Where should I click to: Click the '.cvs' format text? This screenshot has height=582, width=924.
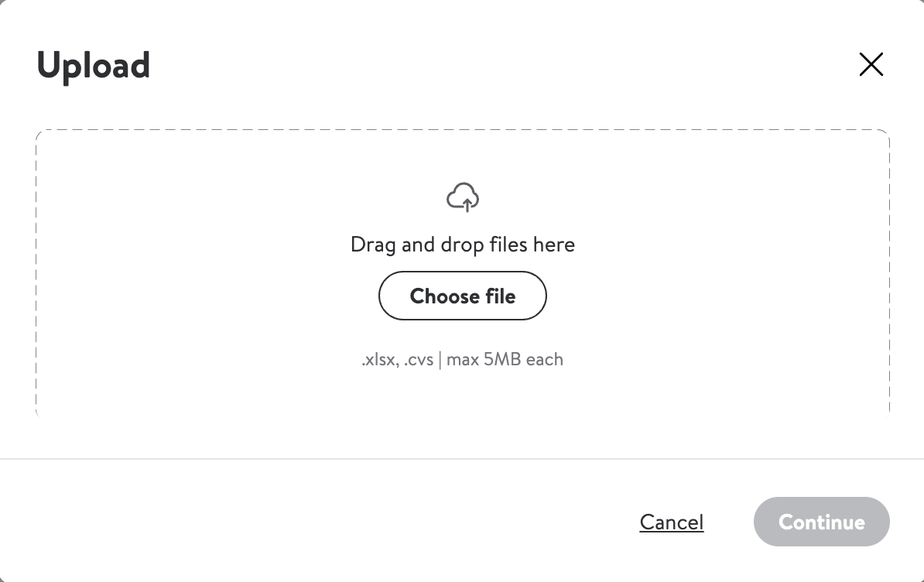click(x=419, y=359)
